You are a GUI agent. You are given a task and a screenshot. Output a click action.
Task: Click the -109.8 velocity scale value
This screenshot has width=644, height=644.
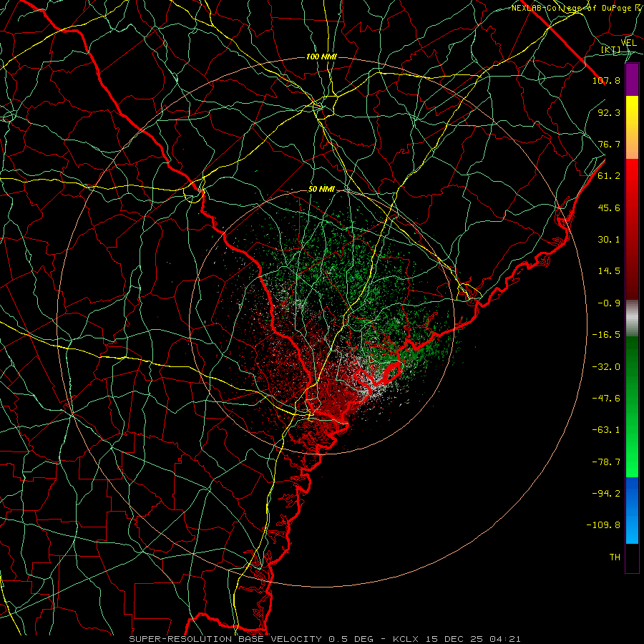point(603,525)
